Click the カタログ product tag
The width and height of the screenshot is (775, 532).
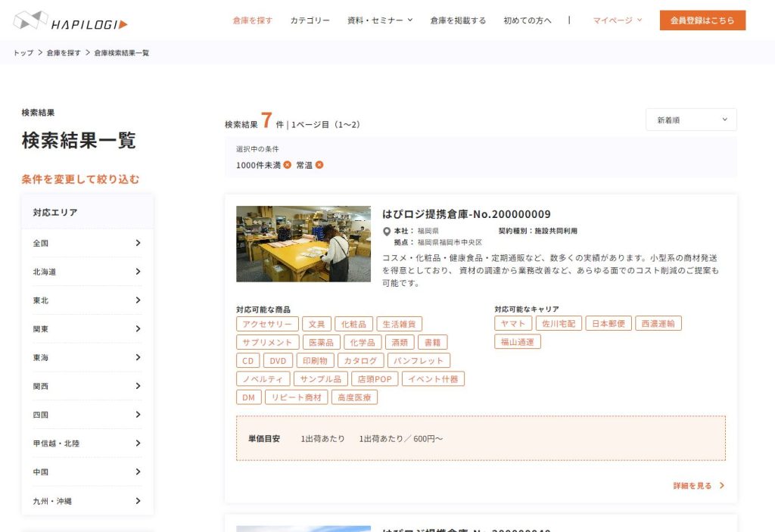[360, 360]
